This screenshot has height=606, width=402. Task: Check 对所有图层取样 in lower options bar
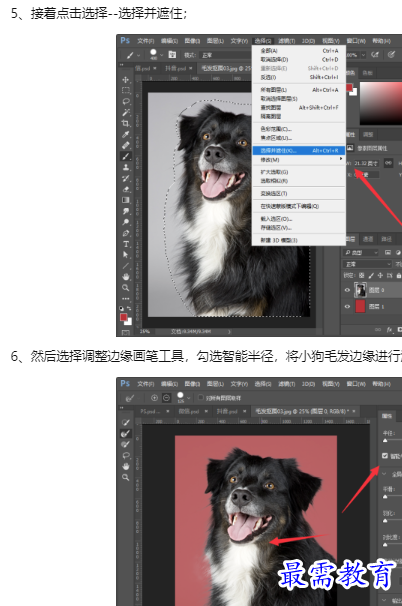[201, 397]
